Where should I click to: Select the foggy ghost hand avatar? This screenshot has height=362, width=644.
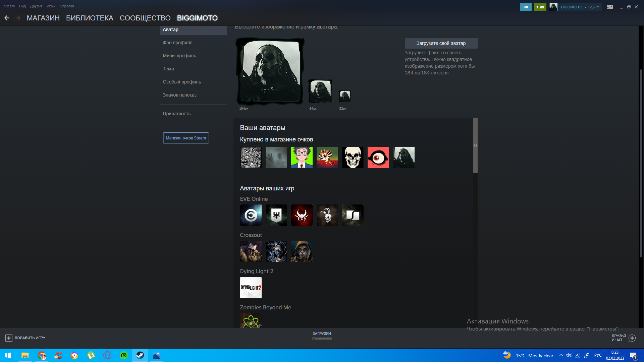coord(276,158)
